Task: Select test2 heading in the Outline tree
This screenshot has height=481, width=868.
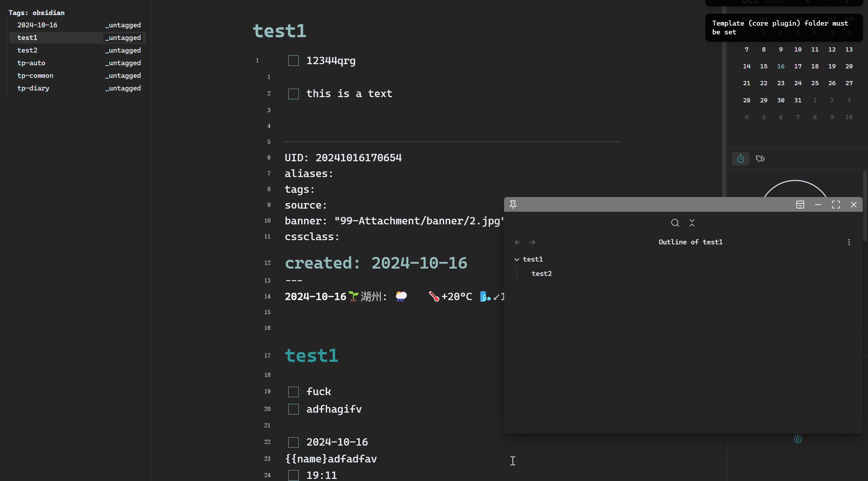Action: click(542, 273)
